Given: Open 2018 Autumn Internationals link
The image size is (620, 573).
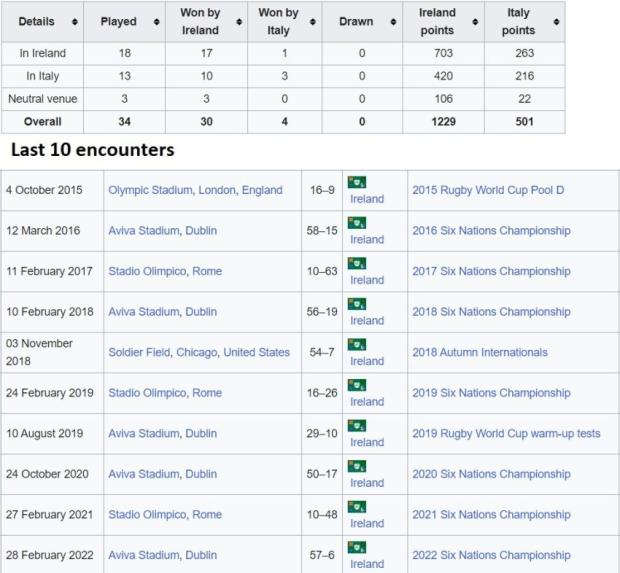Looking at the screenshot, I should [x=480, y=352].
